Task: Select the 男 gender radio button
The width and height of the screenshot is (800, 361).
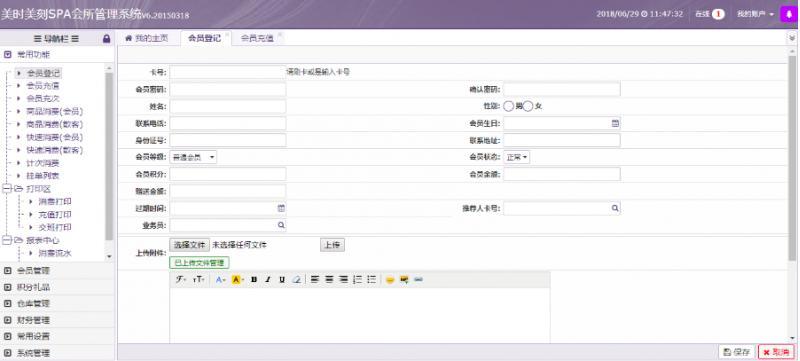Action: (x=509, y=106)
